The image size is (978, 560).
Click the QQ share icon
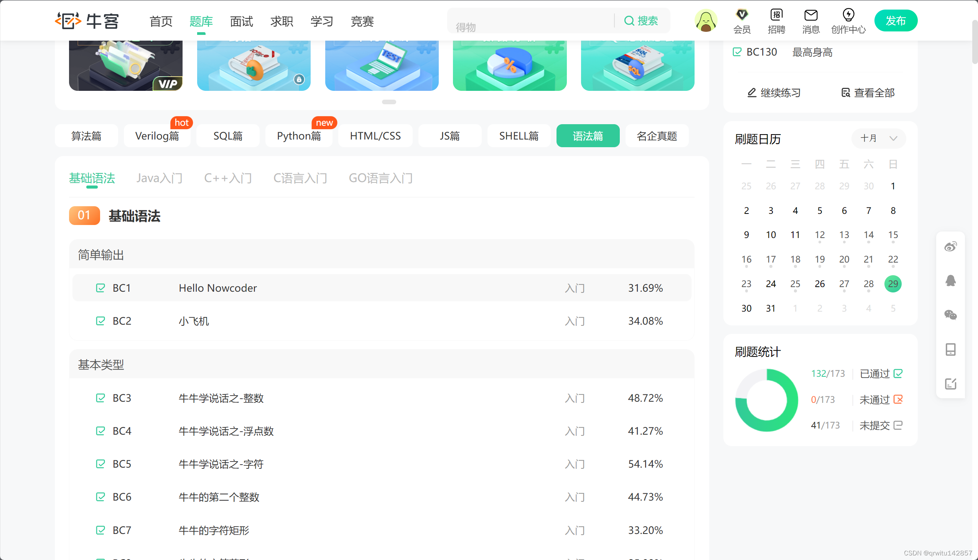click(x=950, y=281)
